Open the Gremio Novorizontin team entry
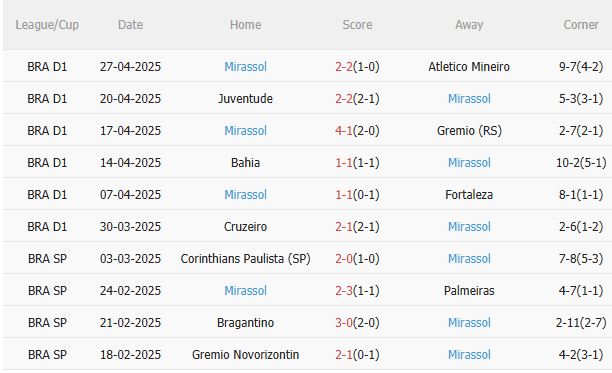The height and width of the screenshot is (373, 612). pos(245,355)
